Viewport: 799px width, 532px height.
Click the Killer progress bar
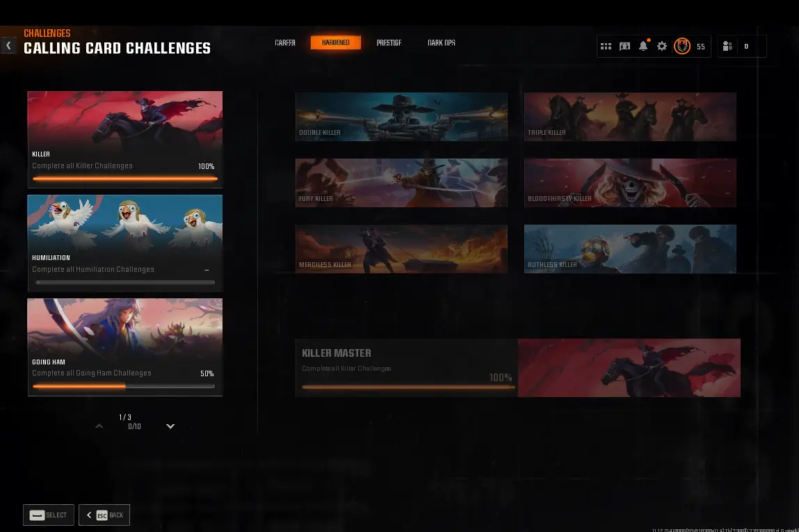125,179
